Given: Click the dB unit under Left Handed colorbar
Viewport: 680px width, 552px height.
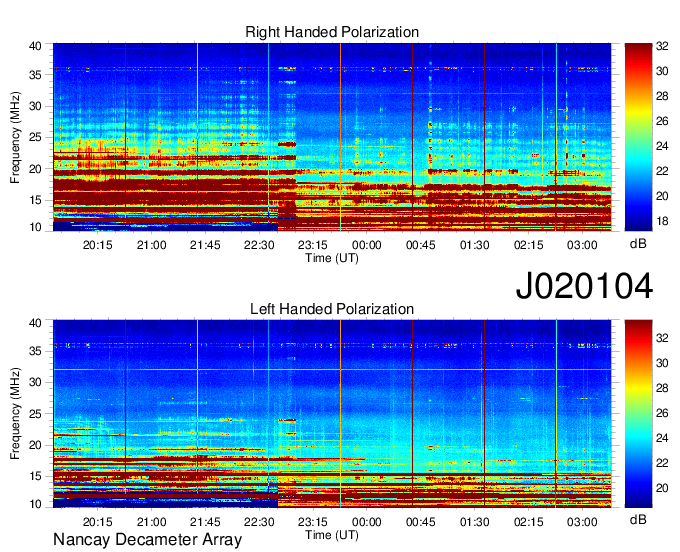Looking at the screenshot, I should [638, 519].
